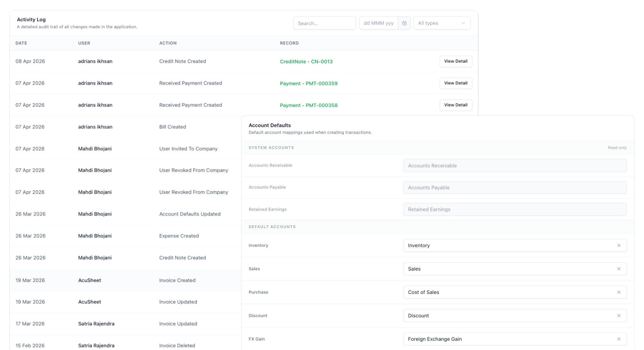Click the USER column header
The image size is (644, 350).
tap(84, 43)
